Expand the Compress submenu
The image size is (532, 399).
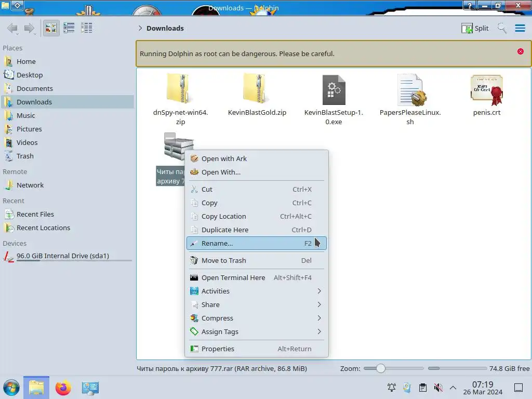coord(257,318)
